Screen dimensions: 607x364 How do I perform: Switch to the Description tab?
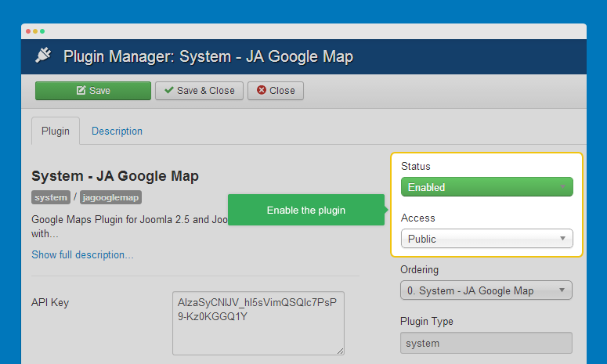click(117, 132)
